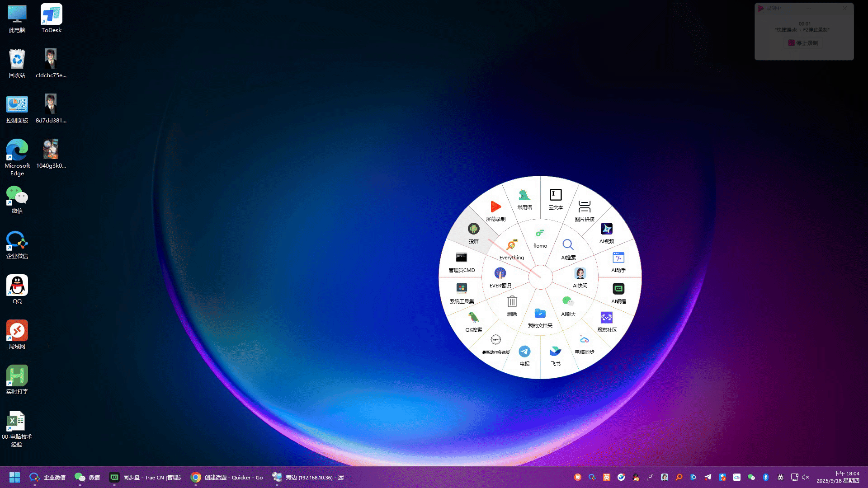
Task: Launch 屏幕录制 from the radial menu
Action: coord(495,211)
